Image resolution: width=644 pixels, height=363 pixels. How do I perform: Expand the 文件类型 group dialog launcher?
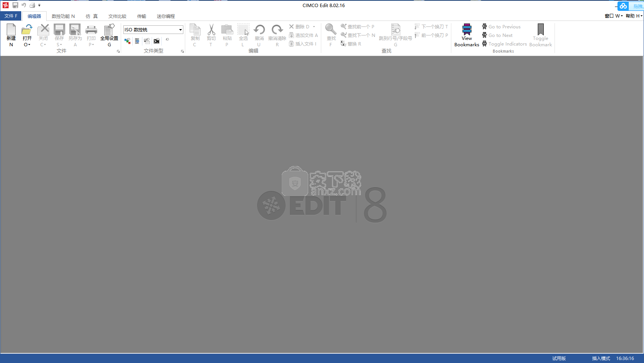(182, 51)
